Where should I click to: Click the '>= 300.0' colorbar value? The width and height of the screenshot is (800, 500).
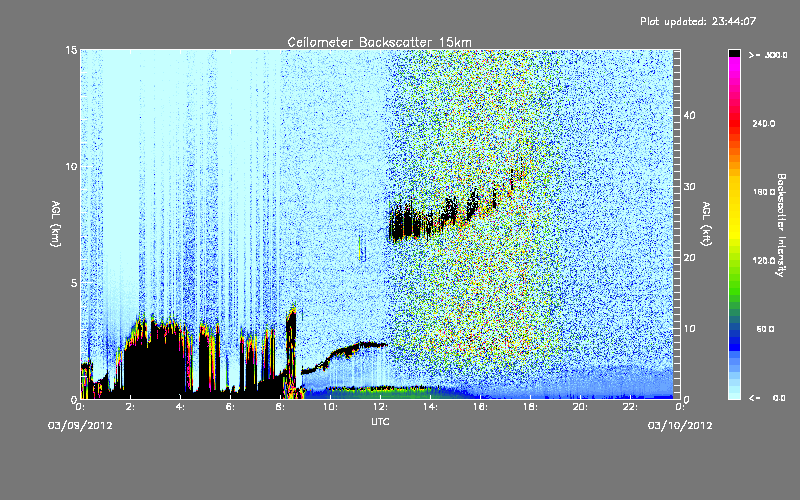pos(768,55)
